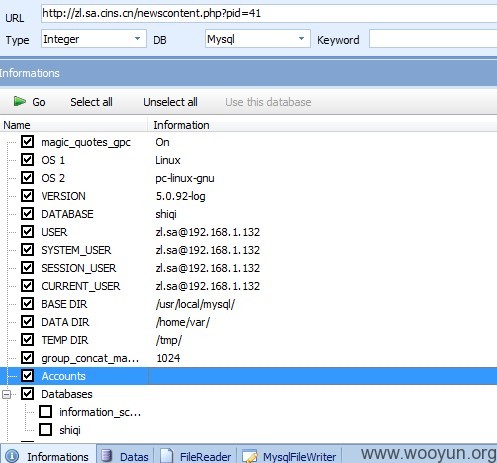
Task: Click the DATABASE value shiqi
Action: [166, 214]
